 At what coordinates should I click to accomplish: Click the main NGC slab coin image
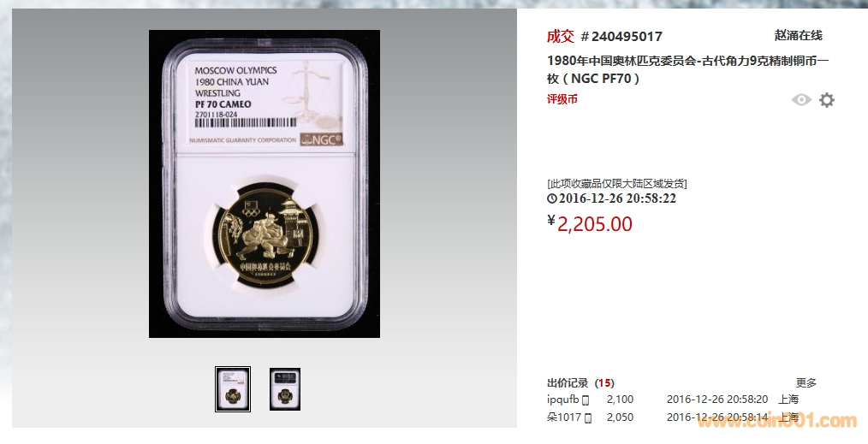coord(264,184)
